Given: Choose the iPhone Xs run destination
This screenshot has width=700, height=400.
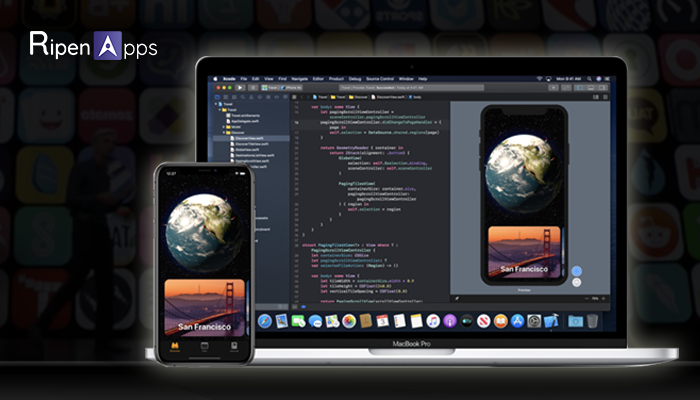Looking at the screenshot, I should coord(291,88).
